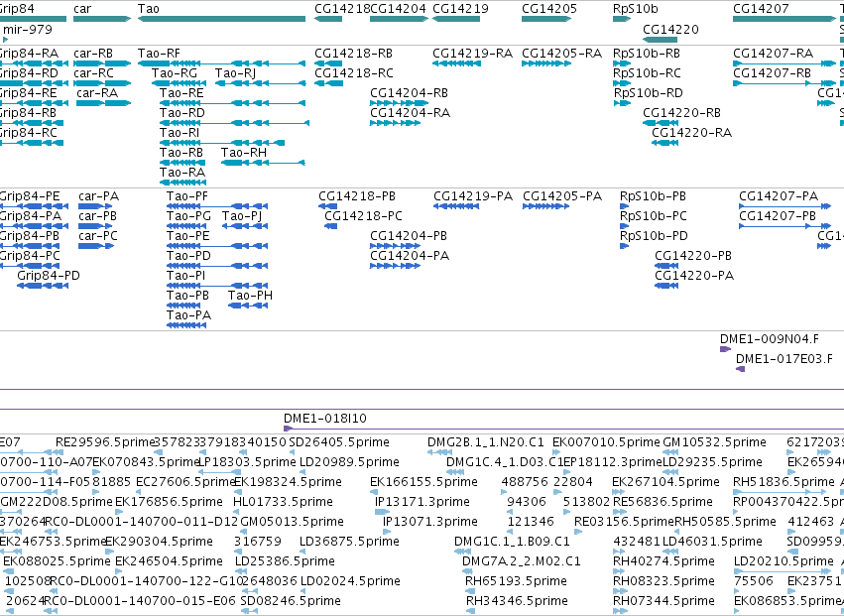Click the DME1-009N04.F feature label
Image resolution: width=844 pixels, height=616 pixels.
point(770,338)
